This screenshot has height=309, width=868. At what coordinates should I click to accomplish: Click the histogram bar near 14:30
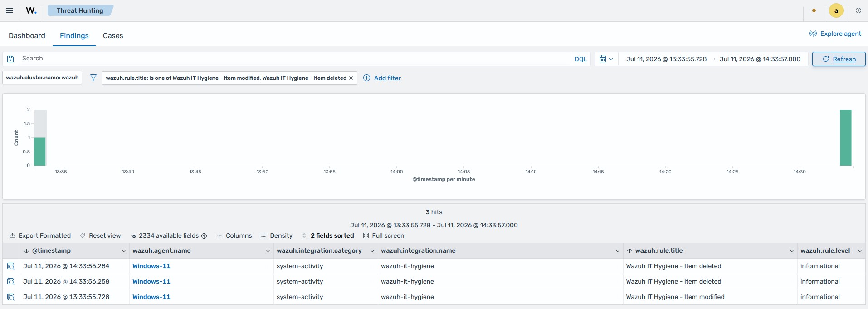pos(845,137)
